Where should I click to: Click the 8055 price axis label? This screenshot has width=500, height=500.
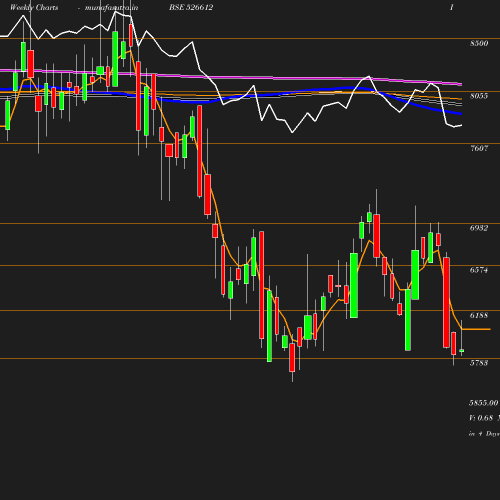(x=479, y=96)
